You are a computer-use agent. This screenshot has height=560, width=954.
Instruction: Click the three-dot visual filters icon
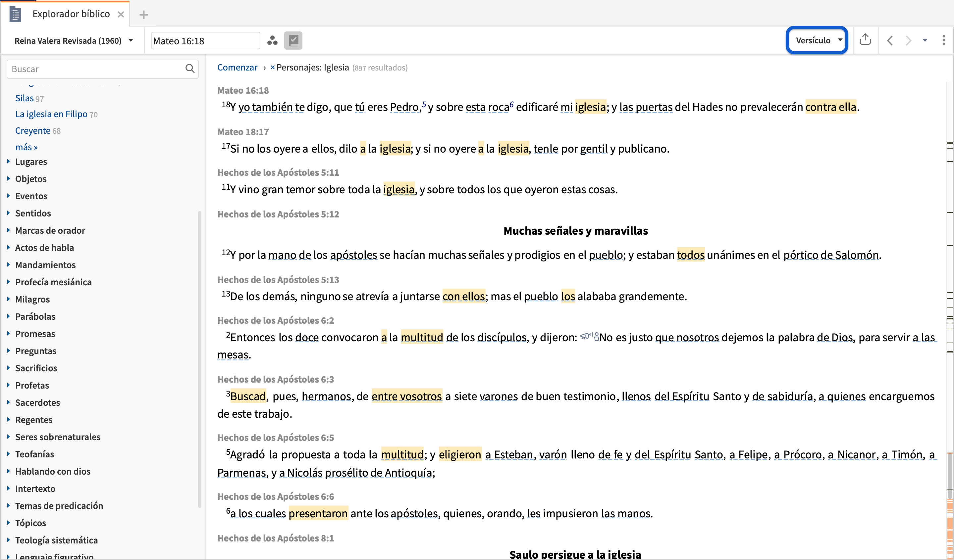pyautogui.click(x=272, y=40)
